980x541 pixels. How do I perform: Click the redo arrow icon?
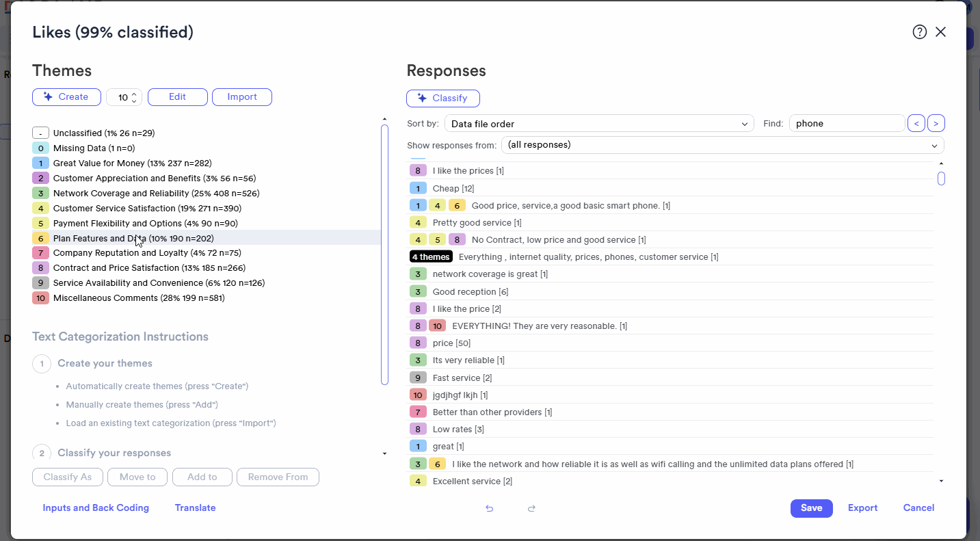click(531, 508)
